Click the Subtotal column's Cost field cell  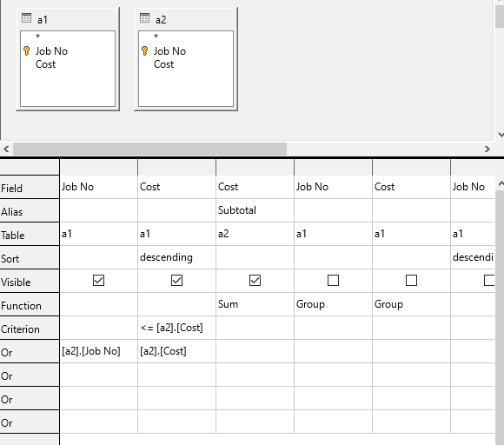point(255,187)
